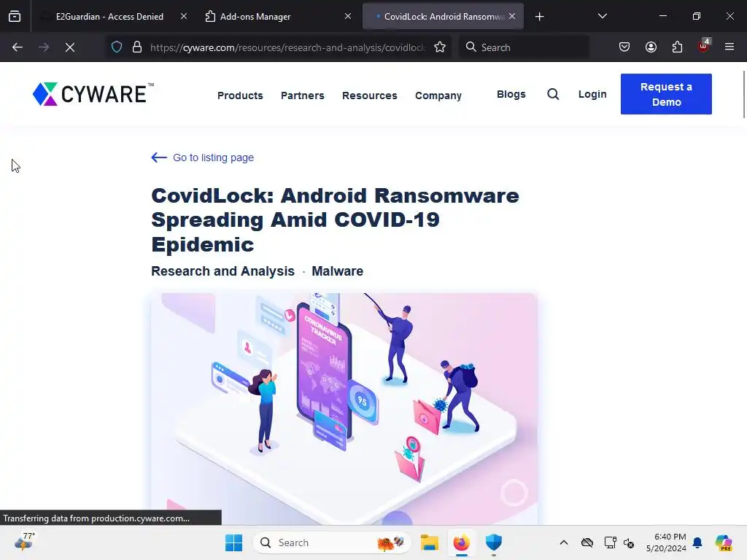Open the Partners menu
747x560 pixels.
[x=303, y=96]
